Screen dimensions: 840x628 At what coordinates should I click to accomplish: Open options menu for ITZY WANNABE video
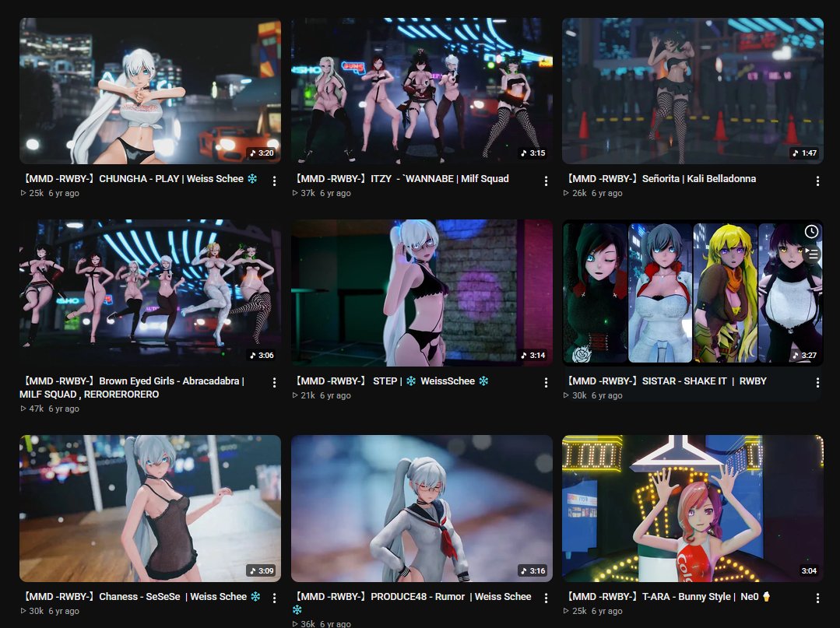[546, 181]
